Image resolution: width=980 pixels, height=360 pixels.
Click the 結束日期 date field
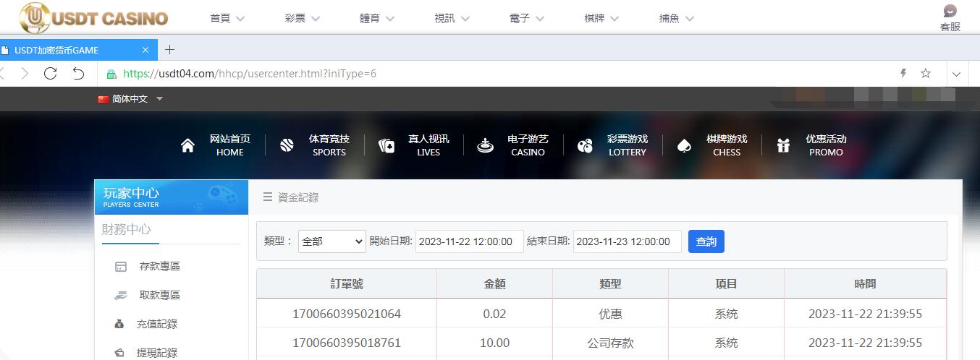pyautogui.click(x=627, y=241)
